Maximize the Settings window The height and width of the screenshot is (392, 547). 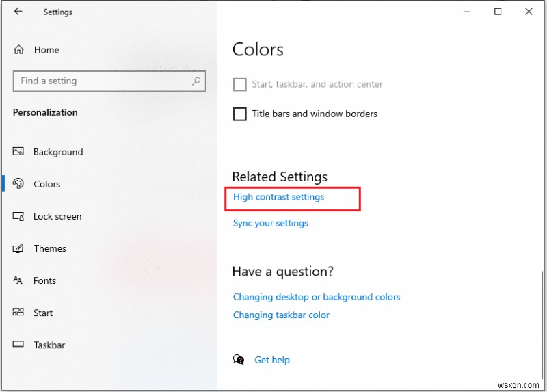498,12
